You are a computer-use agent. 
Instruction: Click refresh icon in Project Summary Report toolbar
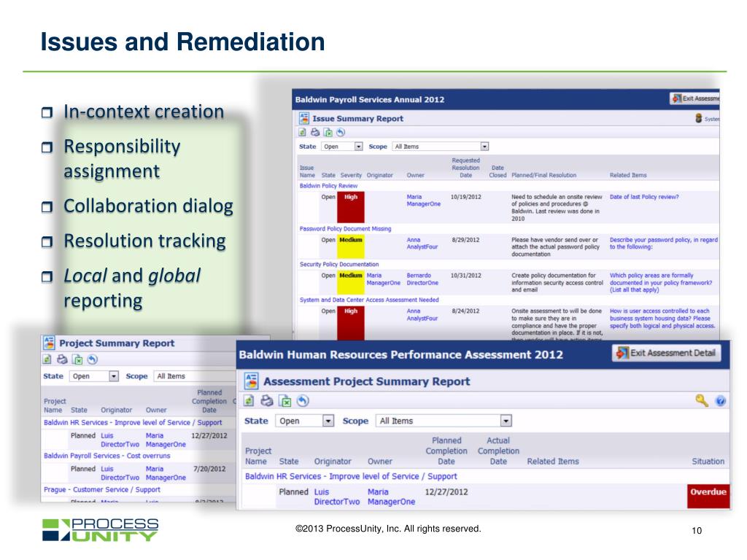(x=47, y=359)
